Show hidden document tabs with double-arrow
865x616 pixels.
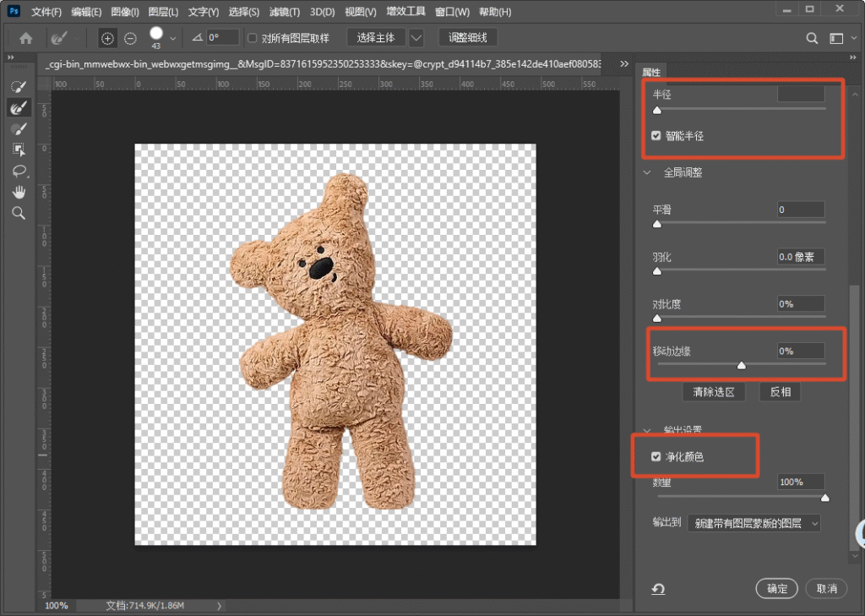coord(624,64)
